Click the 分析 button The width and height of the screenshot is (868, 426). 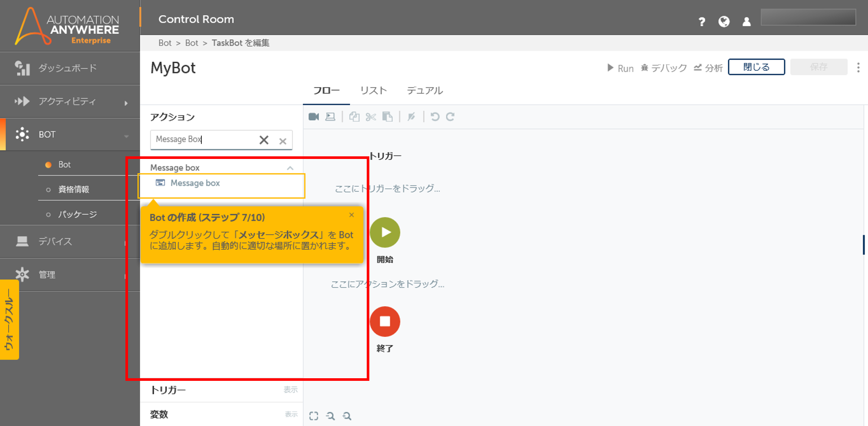tap(708, 68)
